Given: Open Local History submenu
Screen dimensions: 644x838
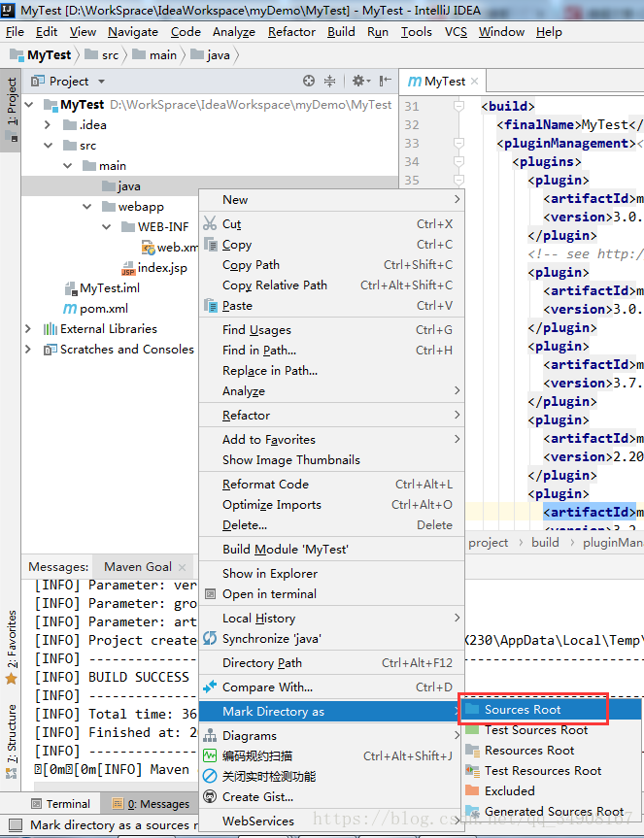Looking at the screenshot, I should point(331,619).
